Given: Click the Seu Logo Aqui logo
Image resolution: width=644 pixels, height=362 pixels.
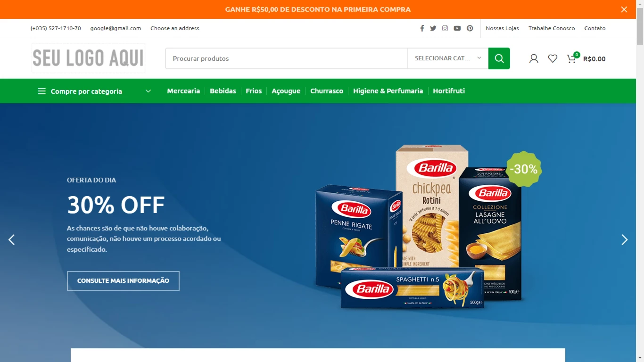Looking at the screenshot, I should [x=88, y=58].
